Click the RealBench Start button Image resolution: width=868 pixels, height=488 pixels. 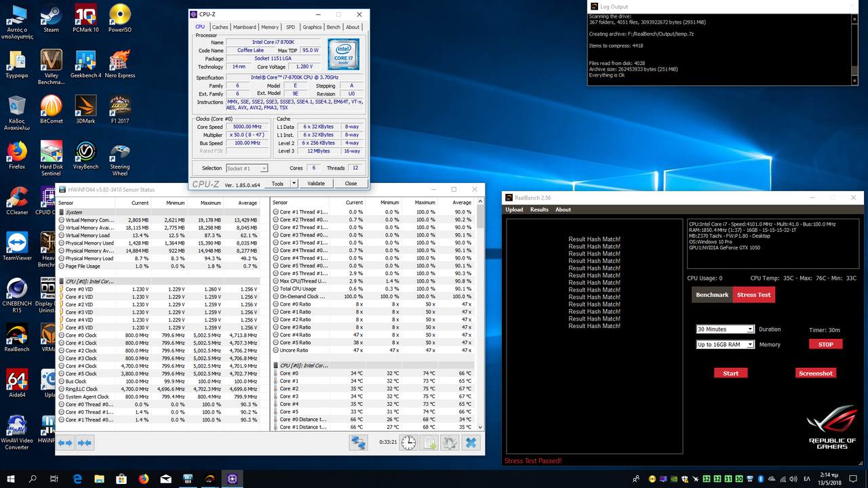tap(731, 373)
